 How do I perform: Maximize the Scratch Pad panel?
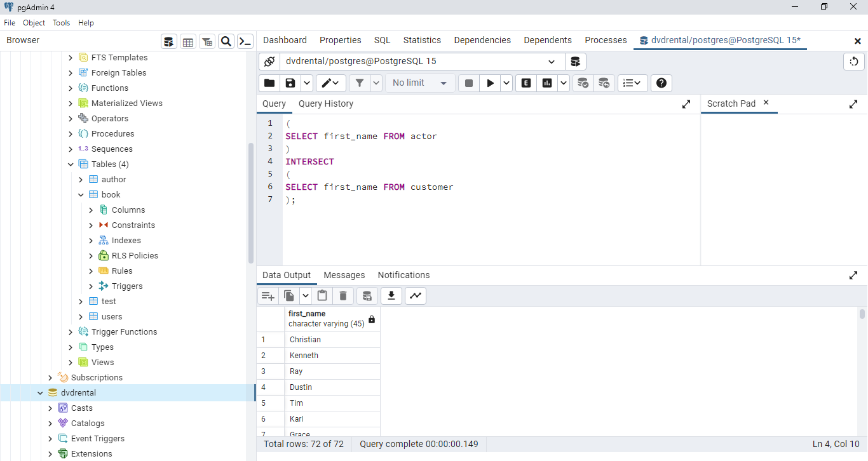click(853, 104)
